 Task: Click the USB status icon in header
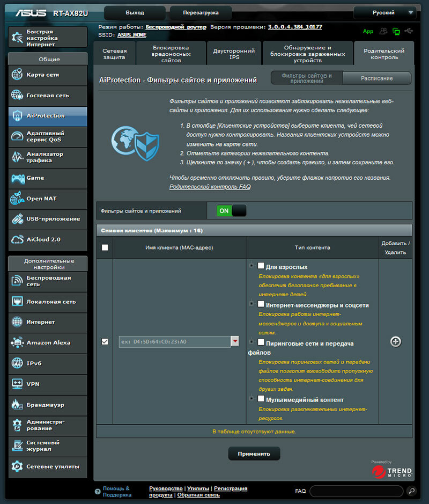tap(409, 31)
